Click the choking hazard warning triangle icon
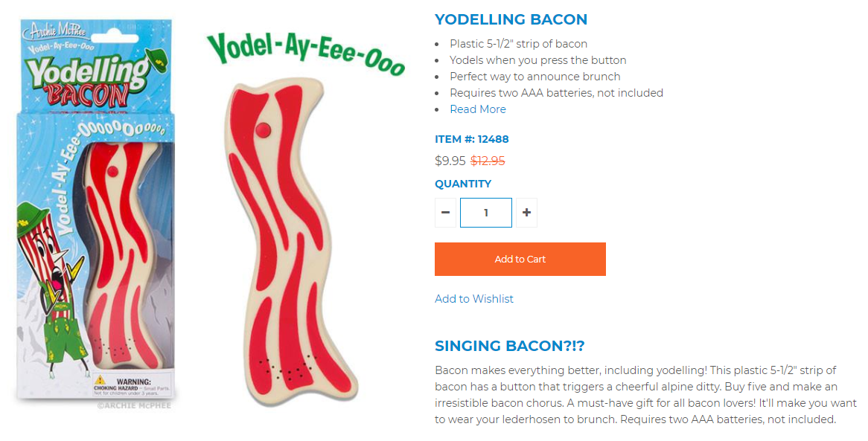This screenshot has width=868, height=441. (100, 381)
